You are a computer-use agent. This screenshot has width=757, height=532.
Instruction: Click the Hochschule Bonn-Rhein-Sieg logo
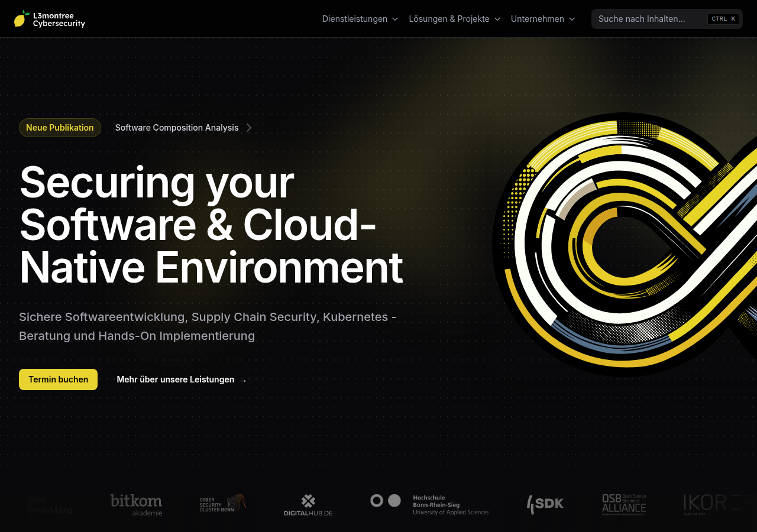pos(430,505)
